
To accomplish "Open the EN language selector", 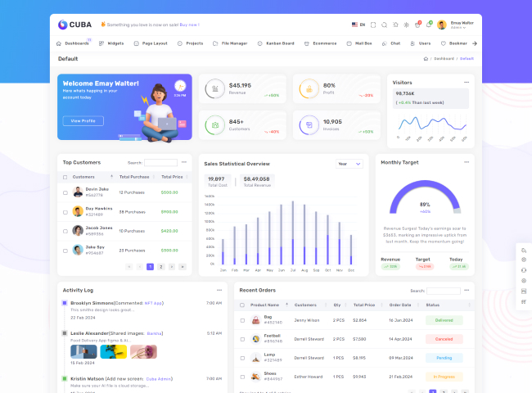I will click(x=358, y=25).
